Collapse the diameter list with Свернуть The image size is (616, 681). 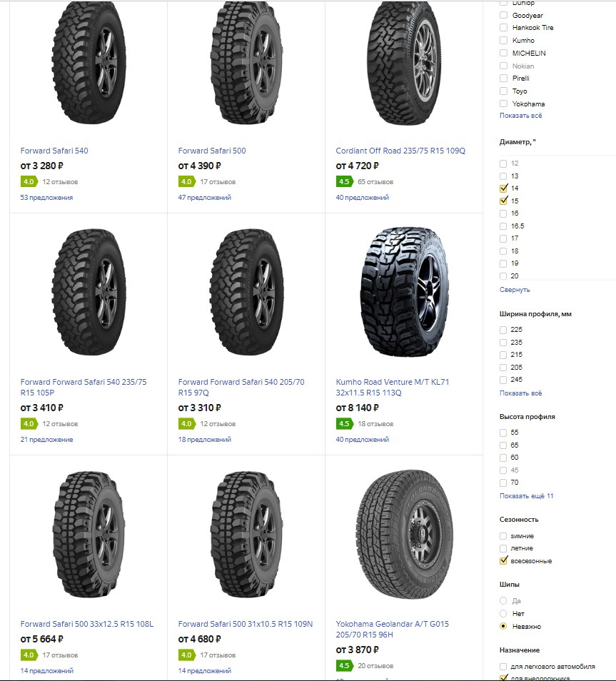point(515,290)
